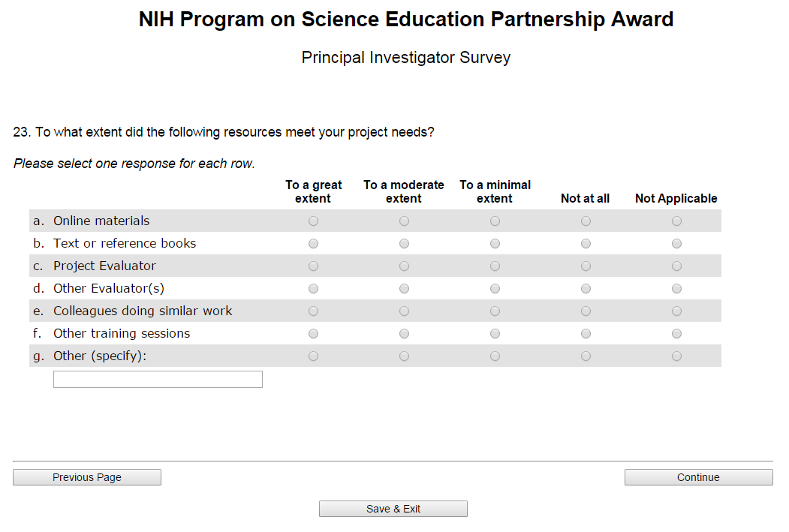Select 'To a great extent' for Online materials
This screenshot has width=789, height=532.
(313, 221)
